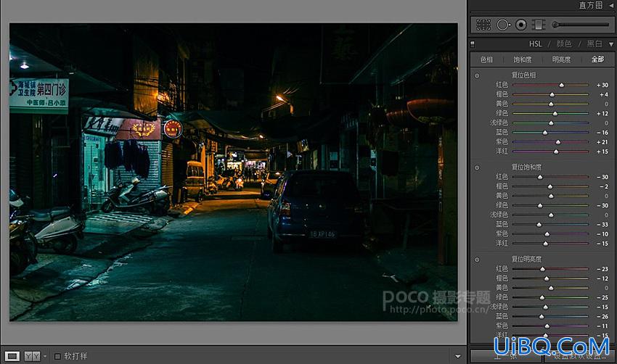Image resolution: width=617 pixels, height=364 pixels.
Task: Adjust the hue 紫色 slider
Action: pyautogui.click(x=558, y=142)
